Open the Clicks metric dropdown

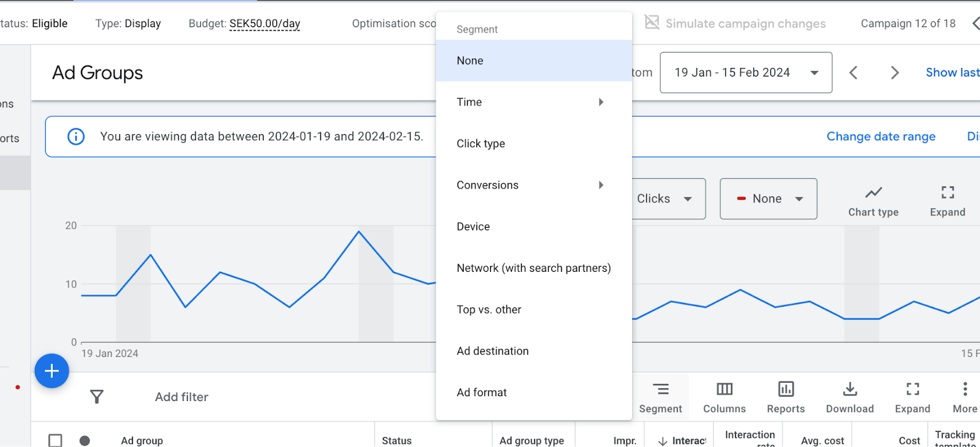tap(668, 198)
